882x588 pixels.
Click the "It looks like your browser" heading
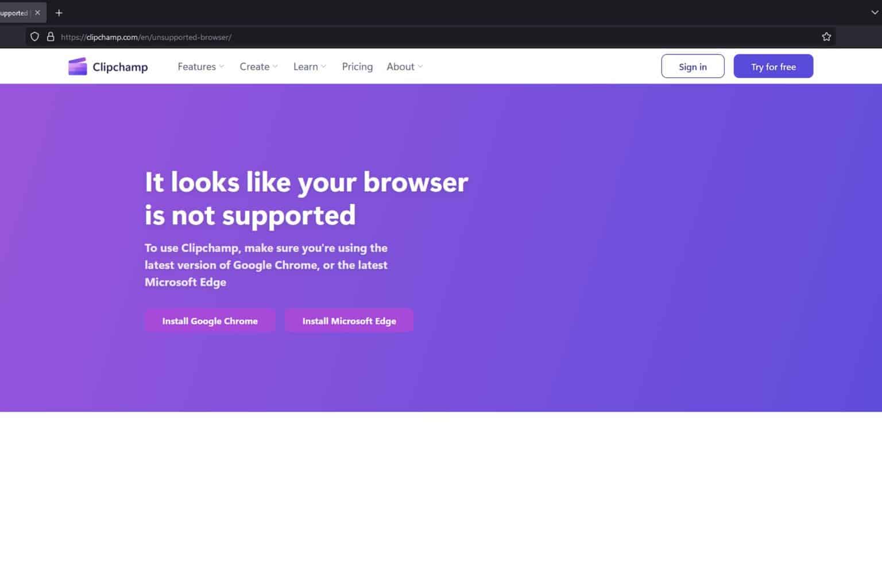click(x=307, y=199)
